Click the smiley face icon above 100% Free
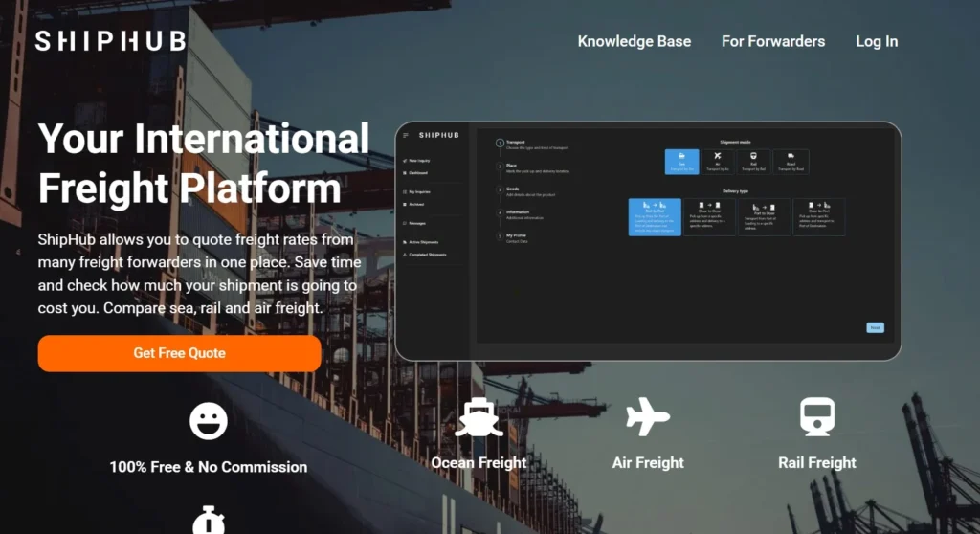 pyautogui.click(x=208, y=421)
